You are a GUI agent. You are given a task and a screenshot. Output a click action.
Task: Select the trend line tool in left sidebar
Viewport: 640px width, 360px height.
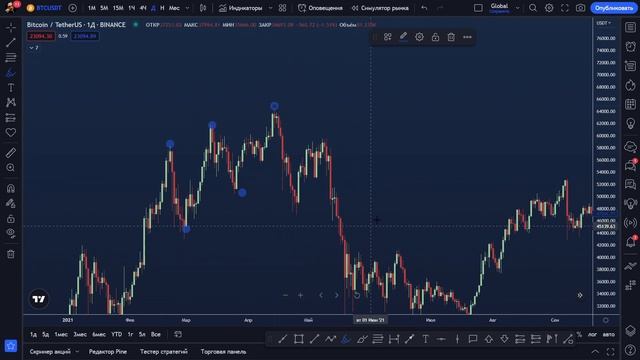click(11, 42)
